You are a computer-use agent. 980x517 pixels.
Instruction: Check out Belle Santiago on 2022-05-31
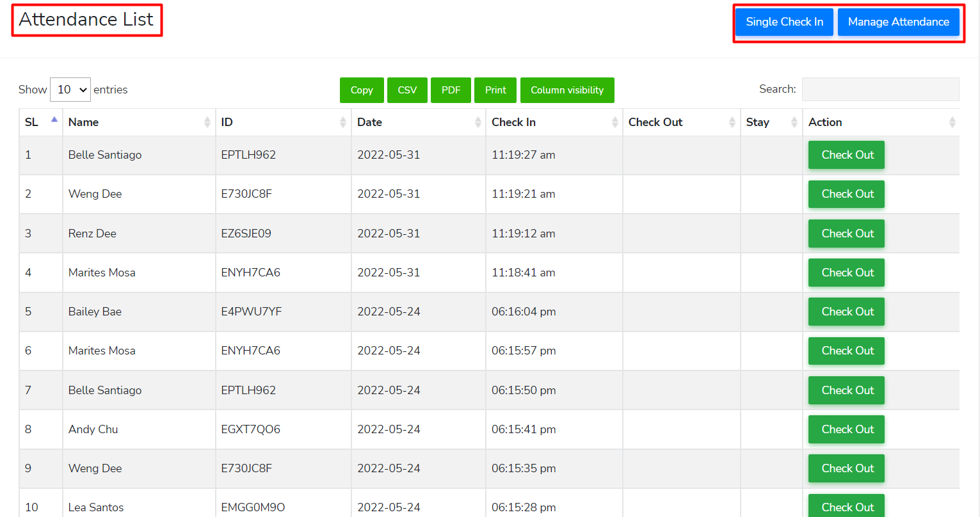tap(846, 155)
